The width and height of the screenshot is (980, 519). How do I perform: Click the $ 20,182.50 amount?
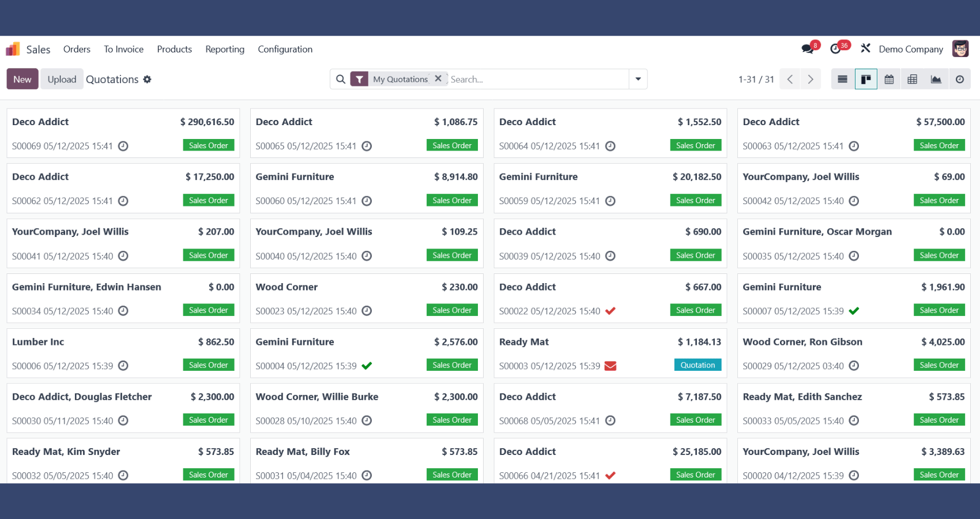tap(697, 176)
